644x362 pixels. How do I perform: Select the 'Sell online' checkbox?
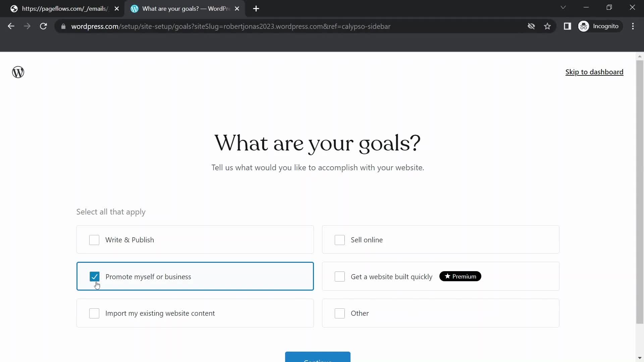[340, 240]
